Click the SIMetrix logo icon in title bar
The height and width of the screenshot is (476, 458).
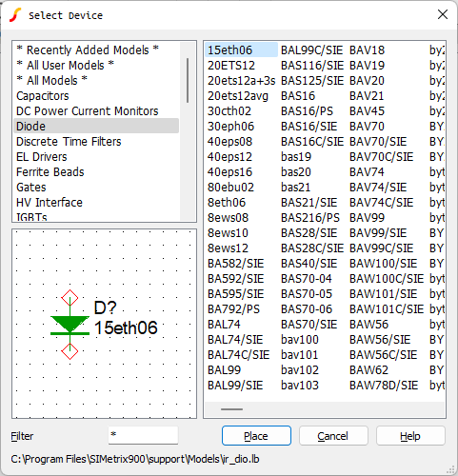click(x=15, y=15)
